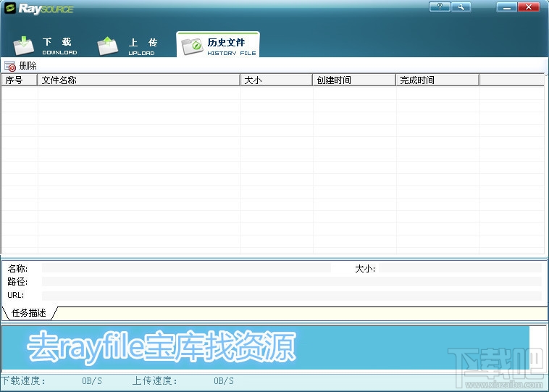Click the 名称 field
Screen dimensions: 549x392
point(186,268)
